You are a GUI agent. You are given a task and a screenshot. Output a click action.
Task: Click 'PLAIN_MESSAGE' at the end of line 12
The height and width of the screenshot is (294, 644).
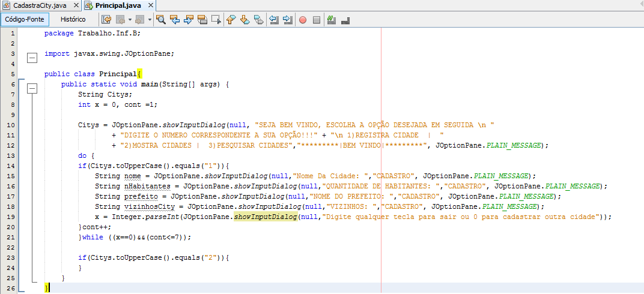[514, 146]
